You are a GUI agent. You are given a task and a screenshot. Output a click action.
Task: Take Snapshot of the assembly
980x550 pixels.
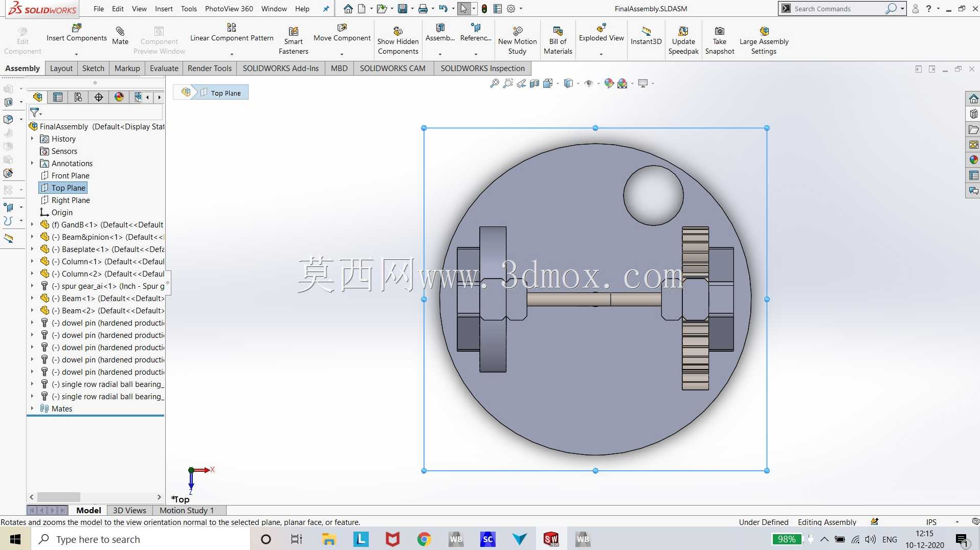click(720, 41)
